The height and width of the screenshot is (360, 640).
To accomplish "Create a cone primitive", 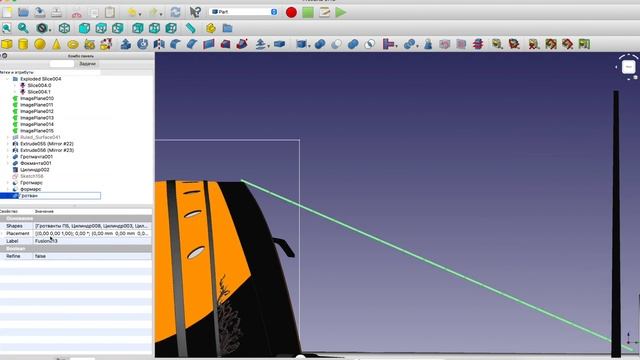I will 56,44.
